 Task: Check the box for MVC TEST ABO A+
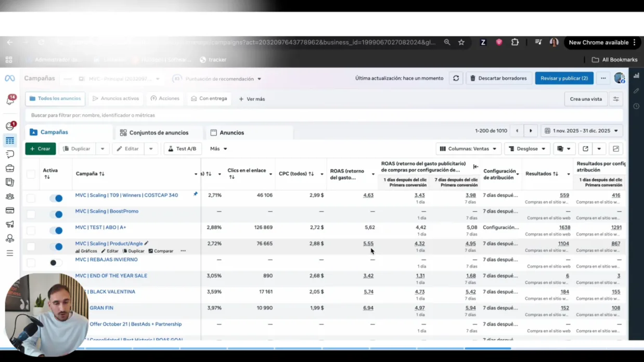click(x=31, y=230)
